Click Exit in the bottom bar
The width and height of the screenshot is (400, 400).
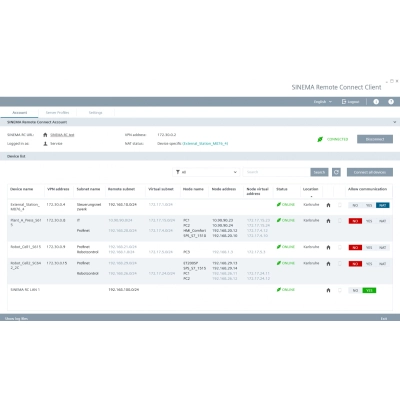[x=384, y=319]
